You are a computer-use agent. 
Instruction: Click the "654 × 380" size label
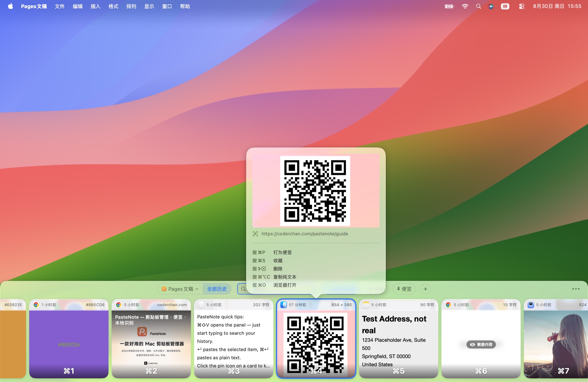pyautogui.click(x=342, y=305)
